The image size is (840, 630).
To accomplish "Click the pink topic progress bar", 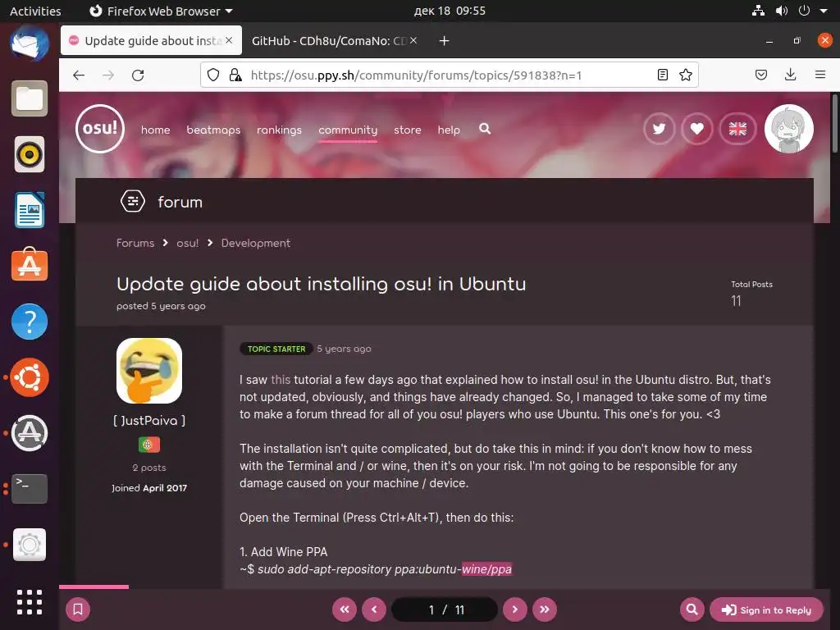I will click(x=94, y=587).
